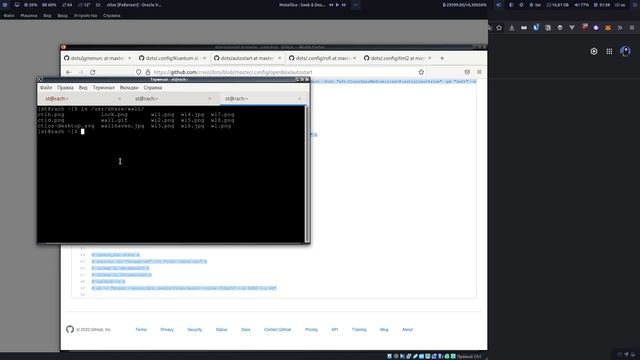Image resolution: width=640 pixels, height=360 pixels.
Task: Click the red extension icon in host toolbar
Action: pyautogui.click(x=584, y=28)
